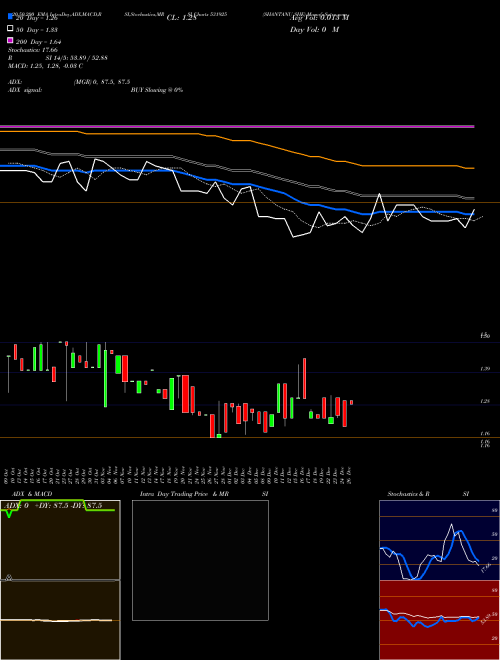Click the 'CL: 1.28' closing price label
This screenshot has height=660, width=500.
pos(181,18)
